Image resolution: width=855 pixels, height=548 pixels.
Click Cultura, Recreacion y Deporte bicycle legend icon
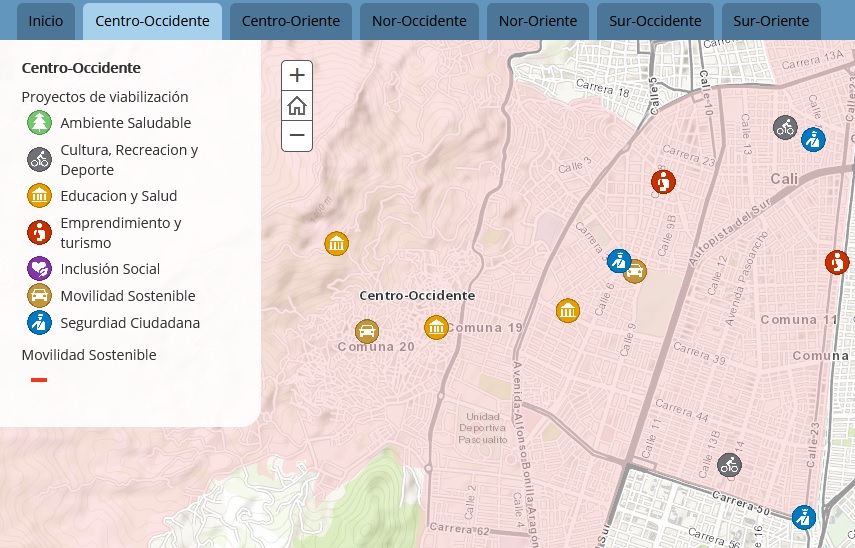coord(39,160)
